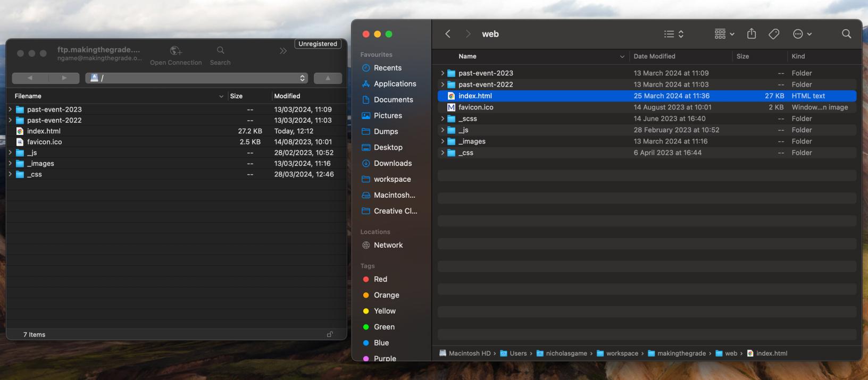868x380 pixels.
Task: Open Finder action ellipsis menu
Action: [x=802, y=34]
